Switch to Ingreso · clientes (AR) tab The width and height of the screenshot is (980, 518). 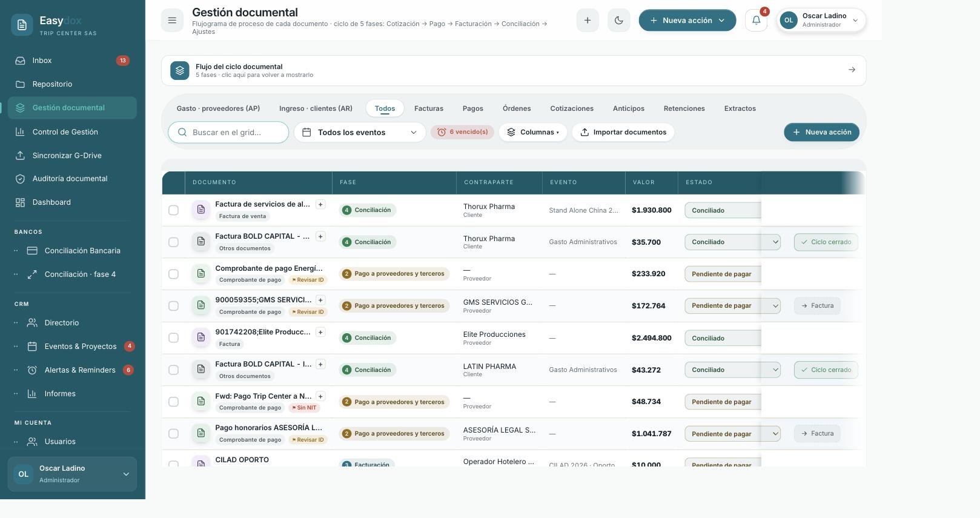click(316, 108)
